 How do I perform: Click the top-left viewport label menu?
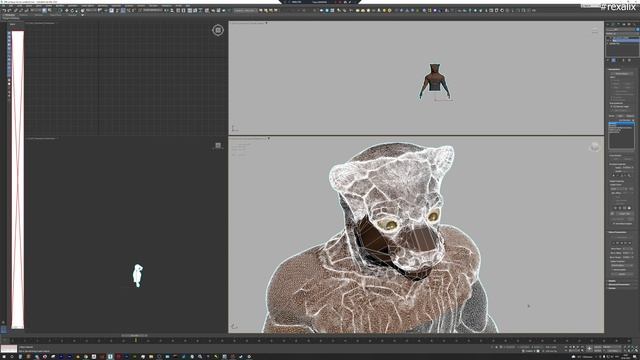pos(41,23)
